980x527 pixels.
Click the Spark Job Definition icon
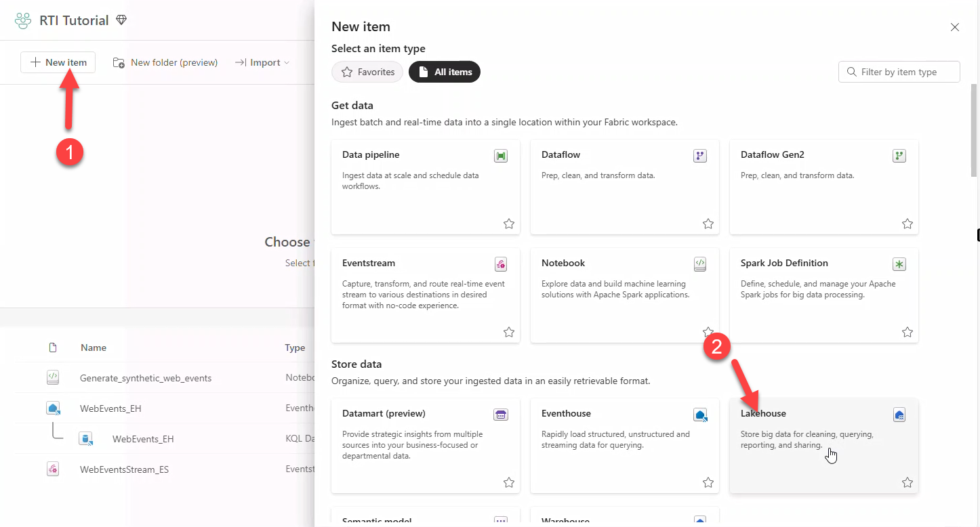pos(899,264)
